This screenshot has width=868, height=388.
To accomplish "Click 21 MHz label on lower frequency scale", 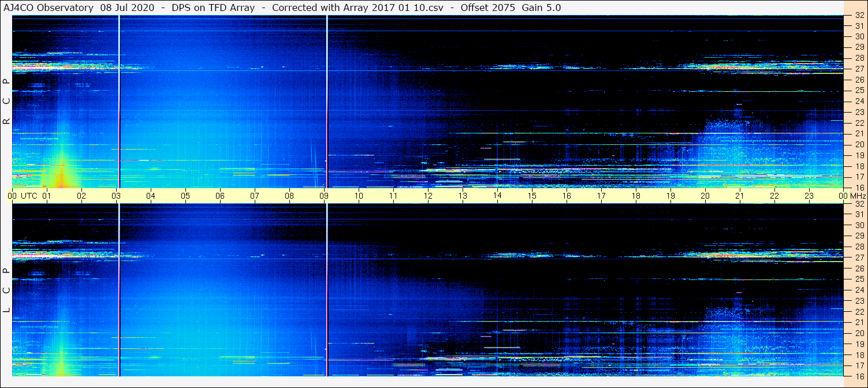I will (859, 322).
